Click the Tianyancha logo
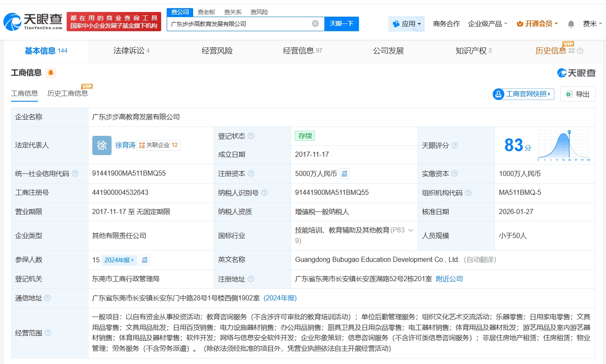The image size is (606, 364). [x=32, y=21]
